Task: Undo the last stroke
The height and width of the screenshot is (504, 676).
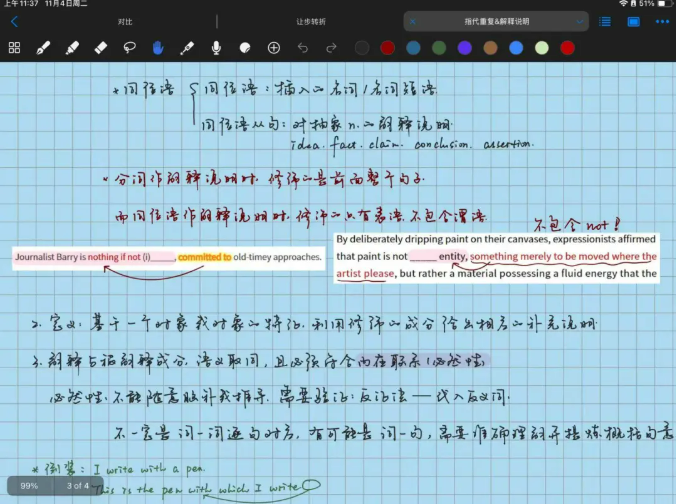Action: coord(304,47)
